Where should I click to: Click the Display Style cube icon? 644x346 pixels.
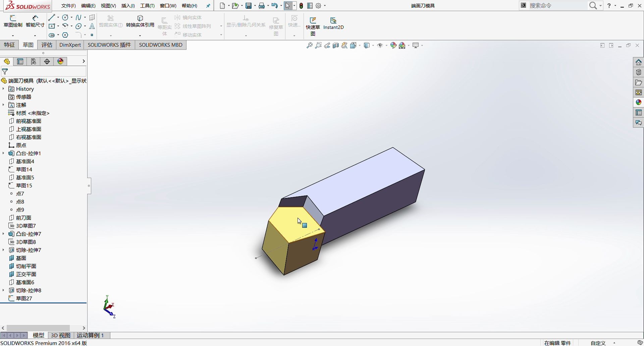pos(367,45)
